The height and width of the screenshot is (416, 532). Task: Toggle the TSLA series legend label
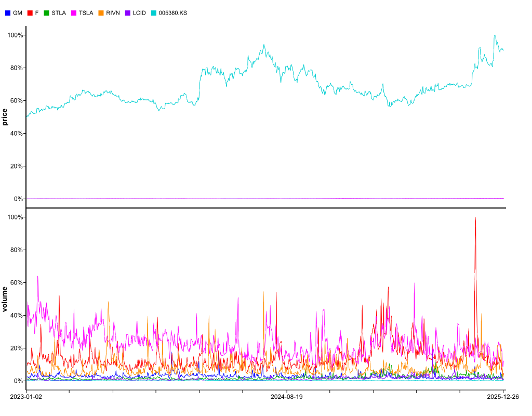[86, 12]
